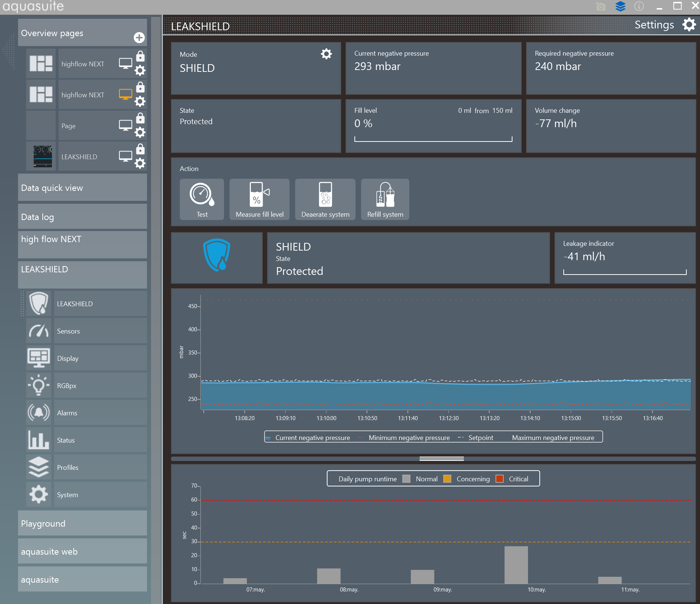
Task: Select LEAKSHIELD menu entry under device
Action: (x=100, y=304)
